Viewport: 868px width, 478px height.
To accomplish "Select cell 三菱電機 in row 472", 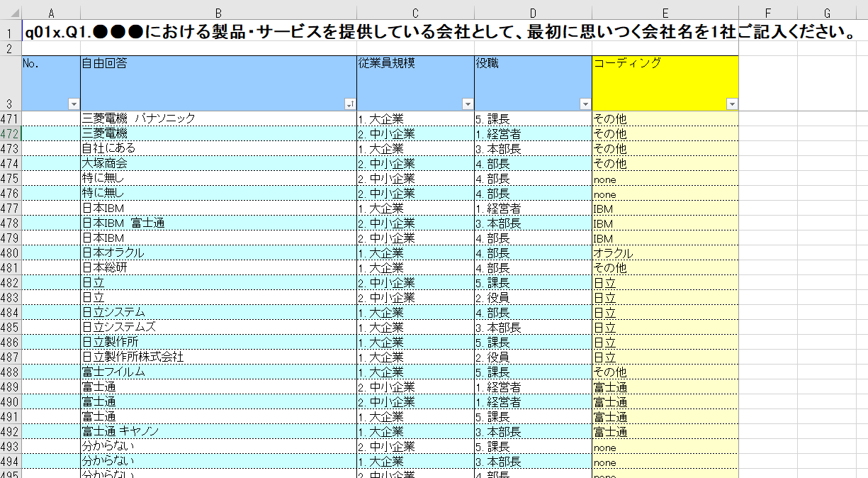I will click(218, 133).
